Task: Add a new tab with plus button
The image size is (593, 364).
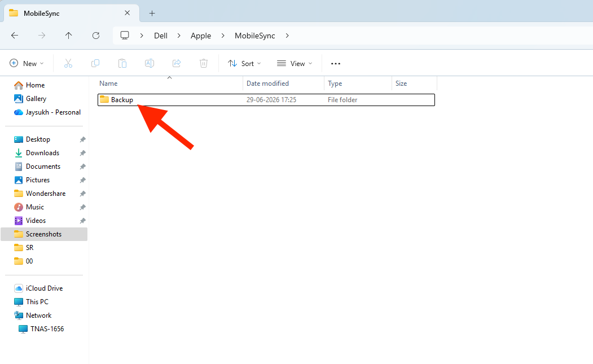Action: (x=152, y=13)
